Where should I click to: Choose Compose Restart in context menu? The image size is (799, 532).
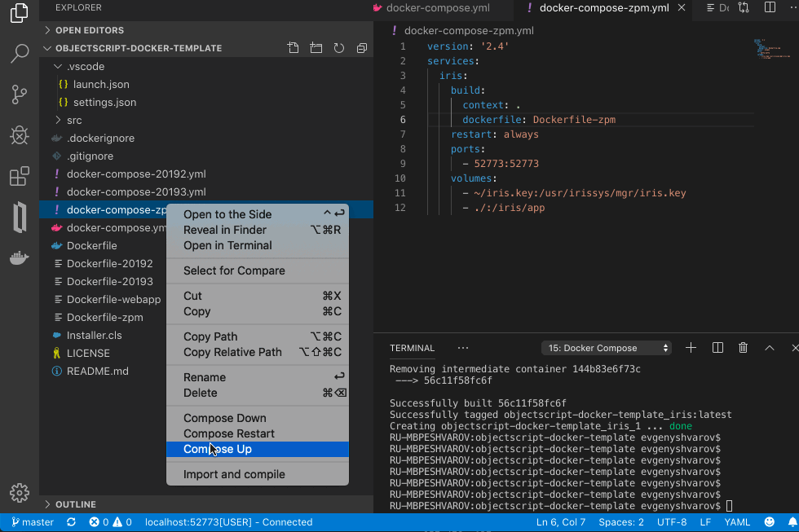[258, 433]
